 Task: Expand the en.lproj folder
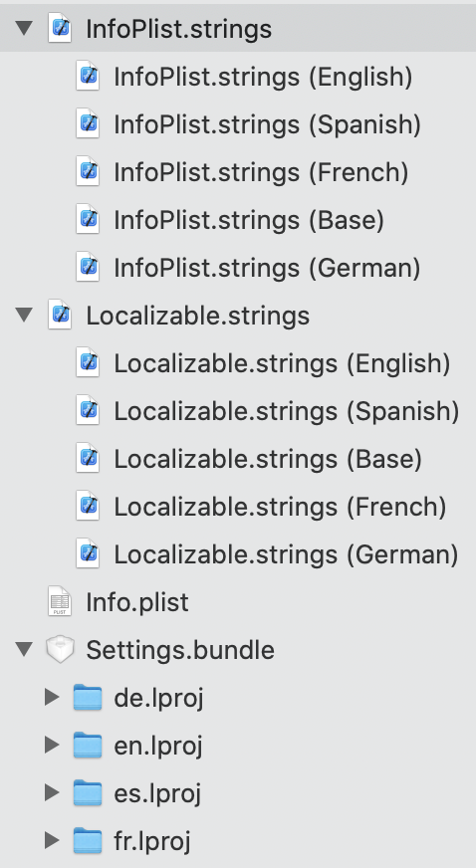point(52,745)
